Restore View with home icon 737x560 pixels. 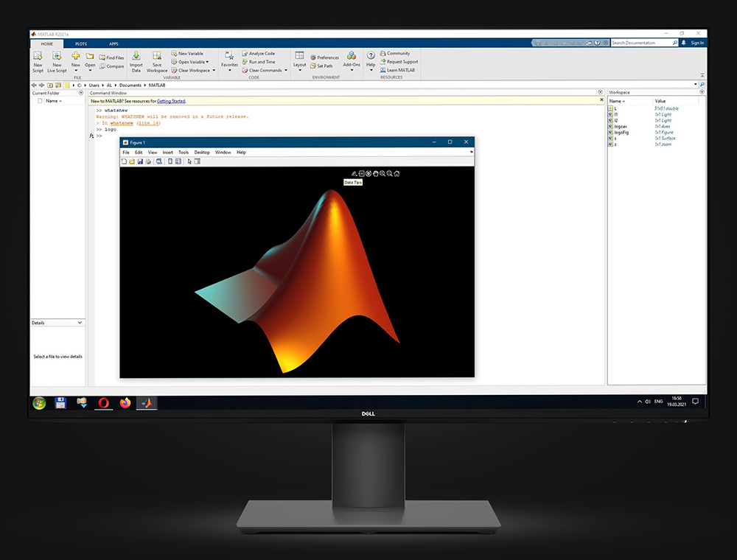pos(397,173)
